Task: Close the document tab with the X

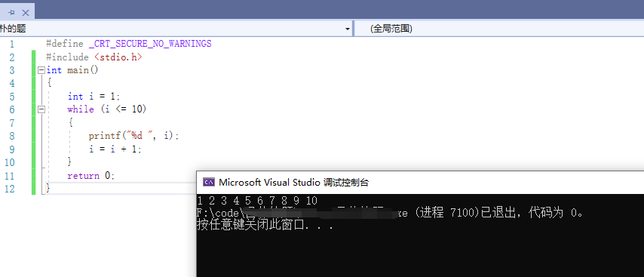Action: pyautogui.click(x=26, y=13)
